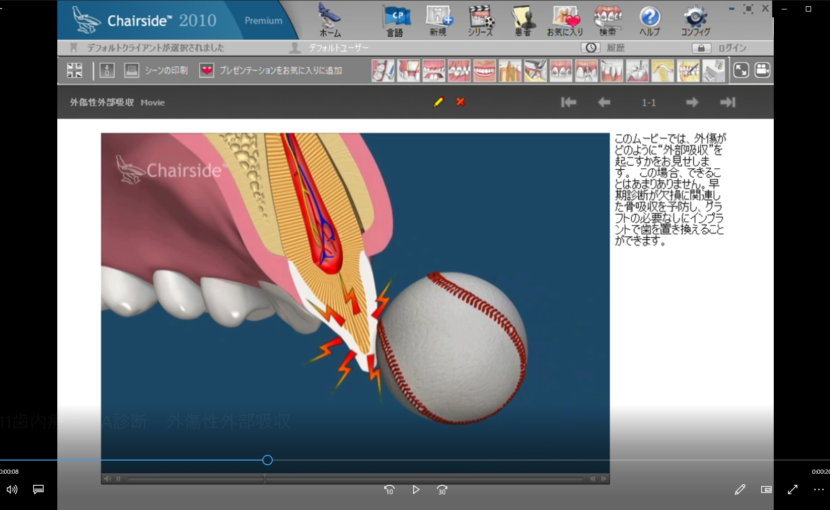Screen dimensions: 830x510
Task: Select the toothbrush thumbnail category
Action: tap(383, 70)
